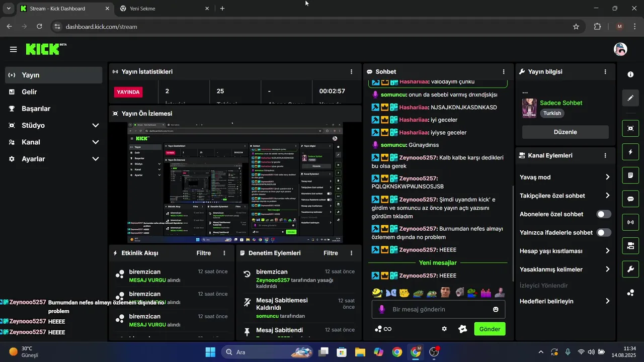Pick the yellow cat emote in the quick row
644x362 pixels.
[404, 292]
